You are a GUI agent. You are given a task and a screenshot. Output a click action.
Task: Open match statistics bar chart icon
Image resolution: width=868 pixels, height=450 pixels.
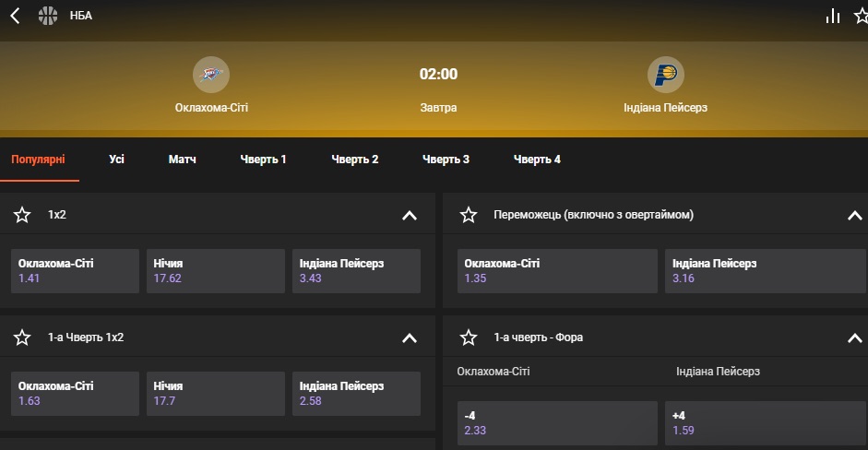coord(833,16)
